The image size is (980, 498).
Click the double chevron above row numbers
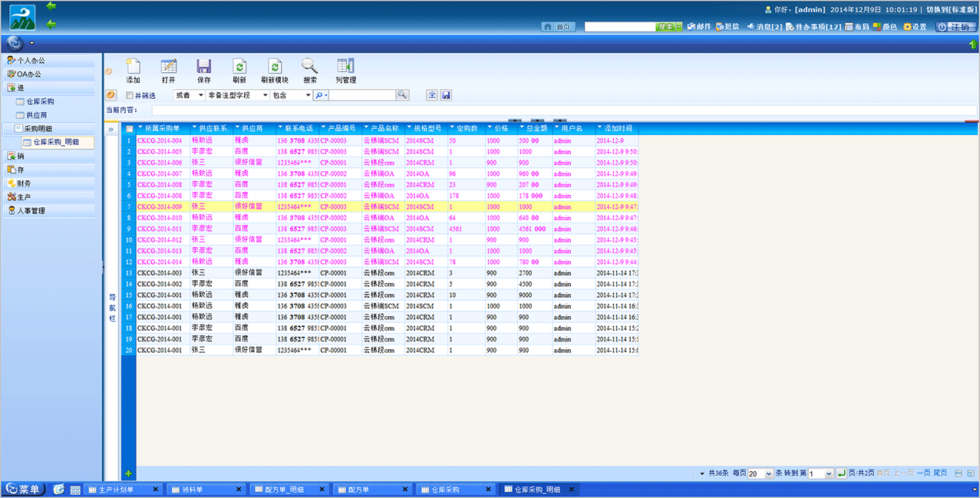tap(111, 129)
